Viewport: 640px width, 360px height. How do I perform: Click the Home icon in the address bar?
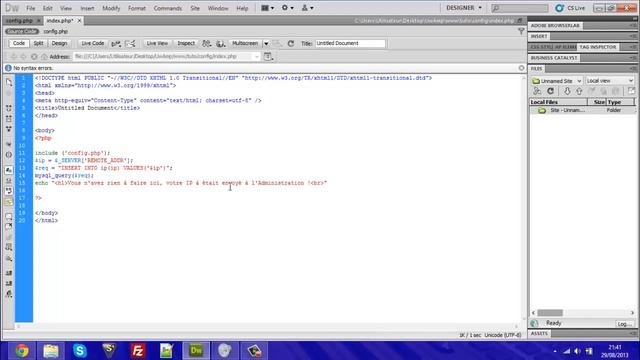click(44, 57)
